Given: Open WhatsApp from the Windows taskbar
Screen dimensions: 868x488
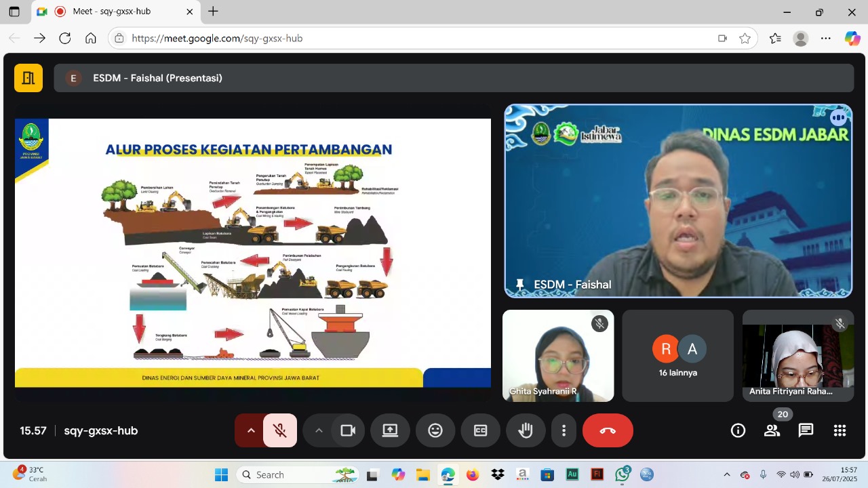Looking at the screenshot, I should coord(622,474).
